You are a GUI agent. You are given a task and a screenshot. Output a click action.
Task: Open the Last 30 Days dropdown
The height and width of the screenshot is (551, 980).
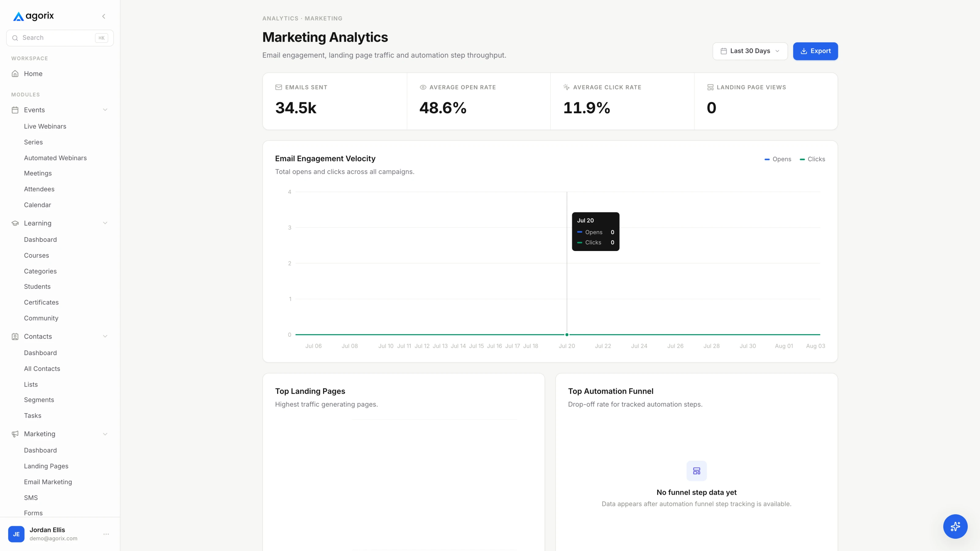750,51
